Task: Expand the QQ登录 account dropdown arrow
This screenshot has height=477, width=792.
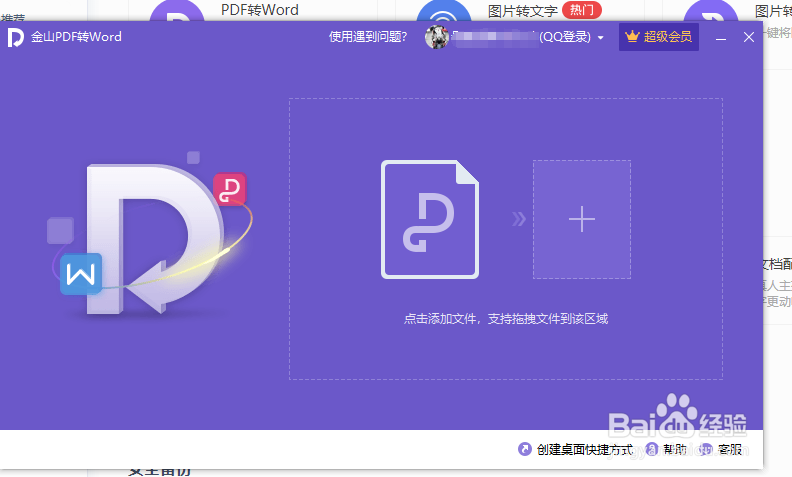Action: tap(601, 37)
